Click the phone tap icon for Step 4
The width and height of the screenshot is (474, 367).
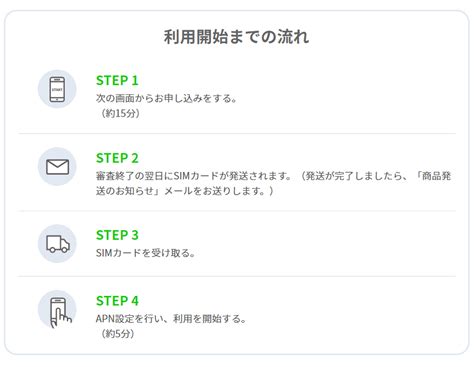[57, 310]
